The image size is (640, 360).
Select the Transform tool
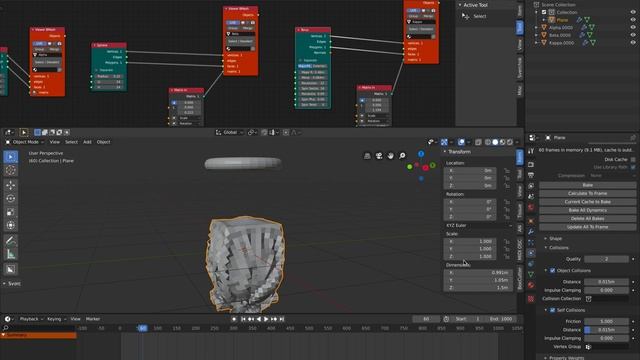coord(11,225)
